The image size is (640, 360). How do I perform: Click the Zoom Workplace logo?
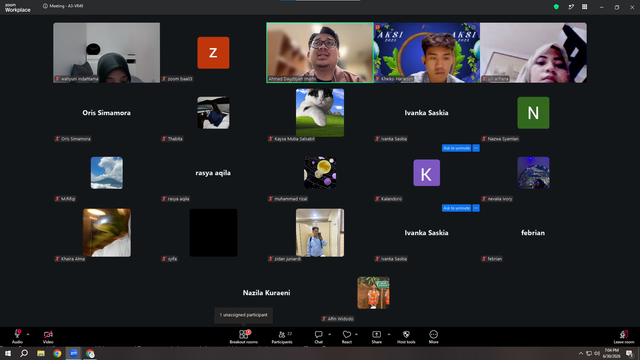17,7
